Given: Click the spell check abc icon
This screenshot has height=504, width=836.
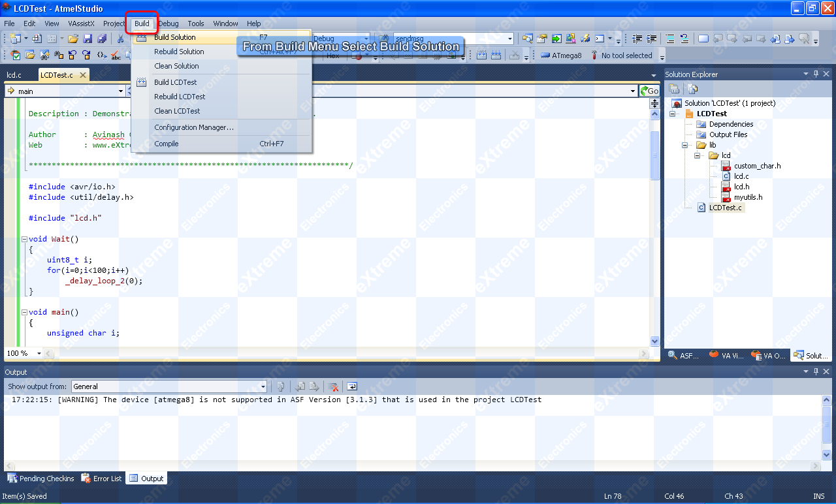Looking at the screenshot, I should tap(116, 55).
